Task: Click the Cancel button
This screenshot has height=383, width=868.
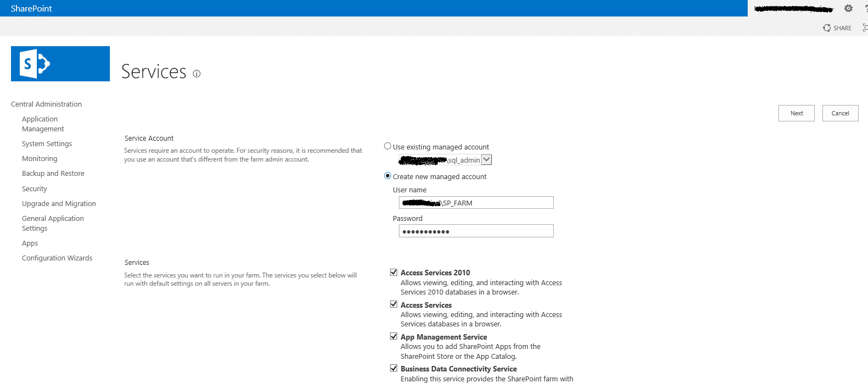Action: pyautogui.click(x=840, y=113)
